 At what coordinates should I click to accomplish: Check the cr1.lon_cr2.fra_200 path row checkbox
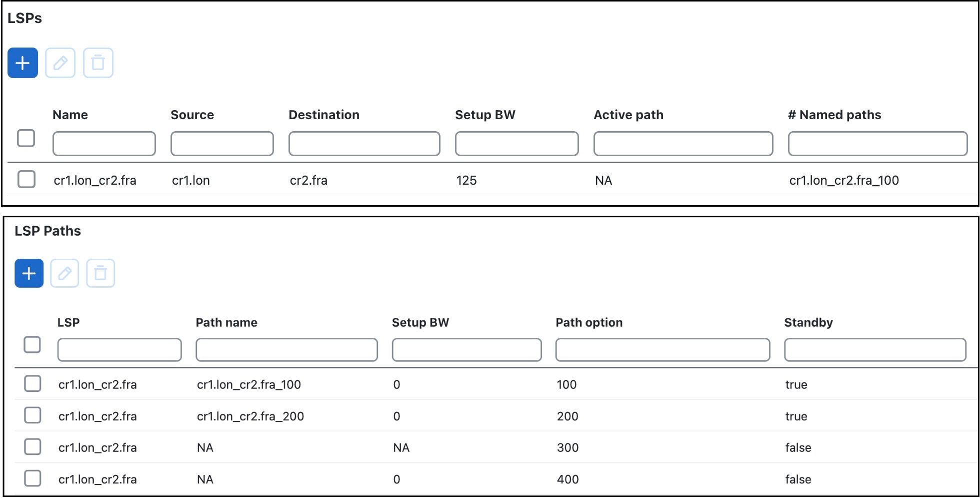pyautogui.click(x=32, y=415)
